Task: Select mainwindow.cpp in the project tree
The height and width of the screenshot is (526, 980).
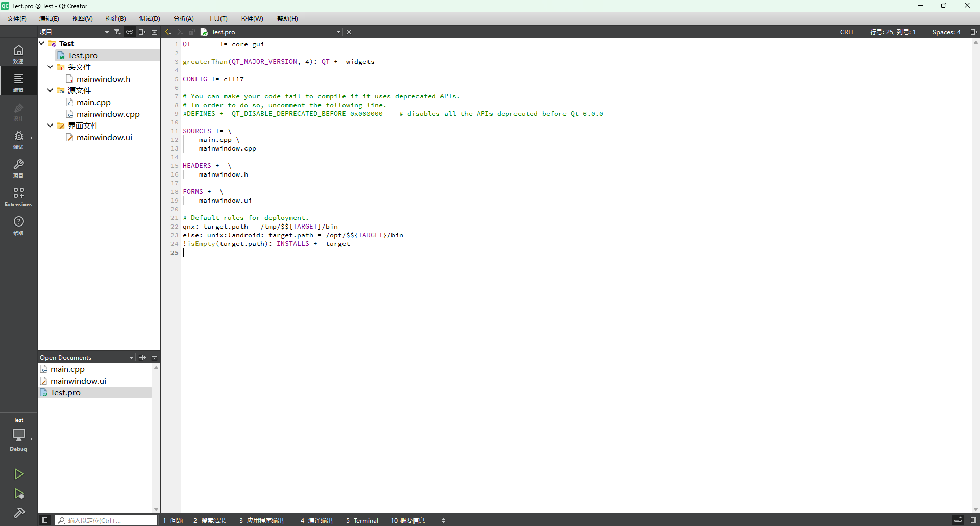Action: (x=108, y=114)
